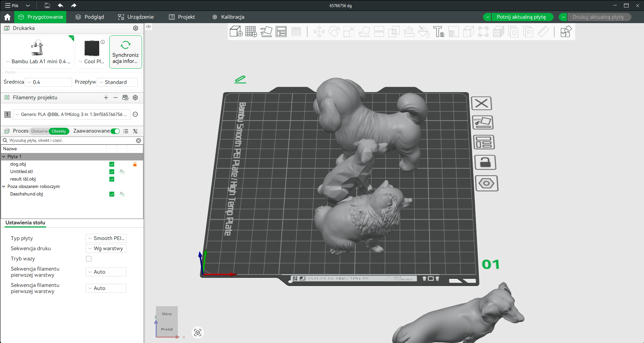The image size is (644, 343).
Task: Collapse Poza obszarem roboczym group
Action: coord(4,187)
